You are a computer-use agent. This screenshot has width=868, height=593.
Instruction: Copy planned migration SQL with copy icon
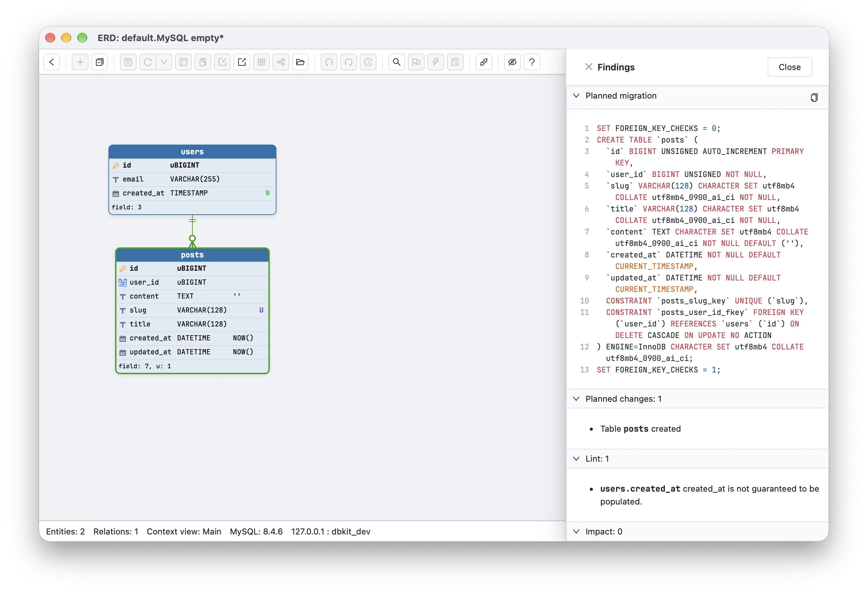[x=814, y=98]
